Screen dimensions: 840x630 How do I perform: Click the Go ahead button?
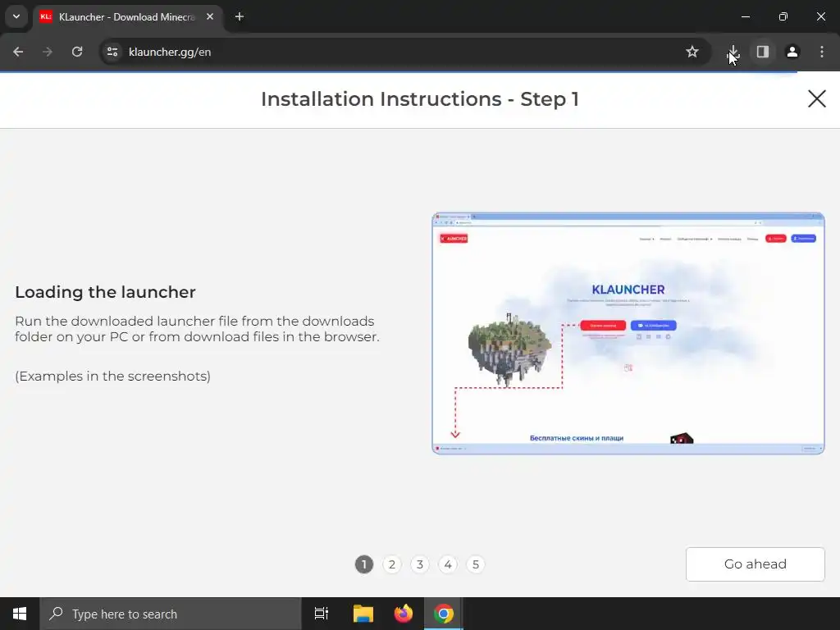point(756,564)
